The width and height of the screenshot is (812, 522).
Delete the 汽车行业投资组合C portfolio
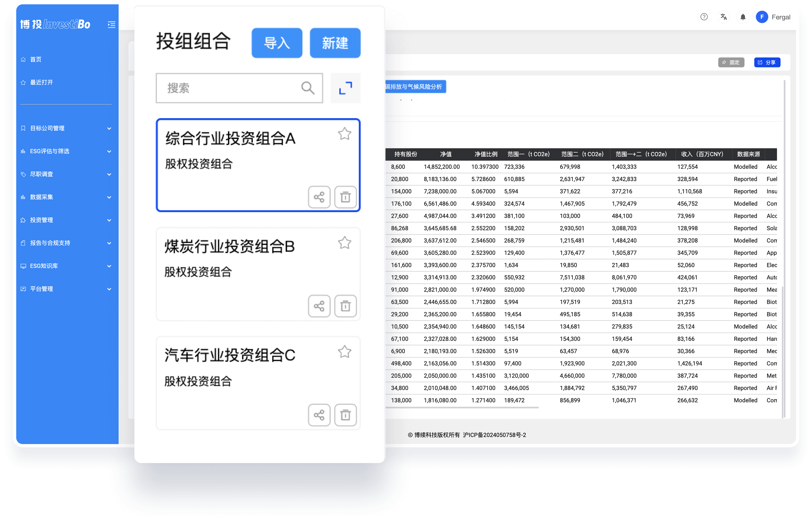point(345,415)
